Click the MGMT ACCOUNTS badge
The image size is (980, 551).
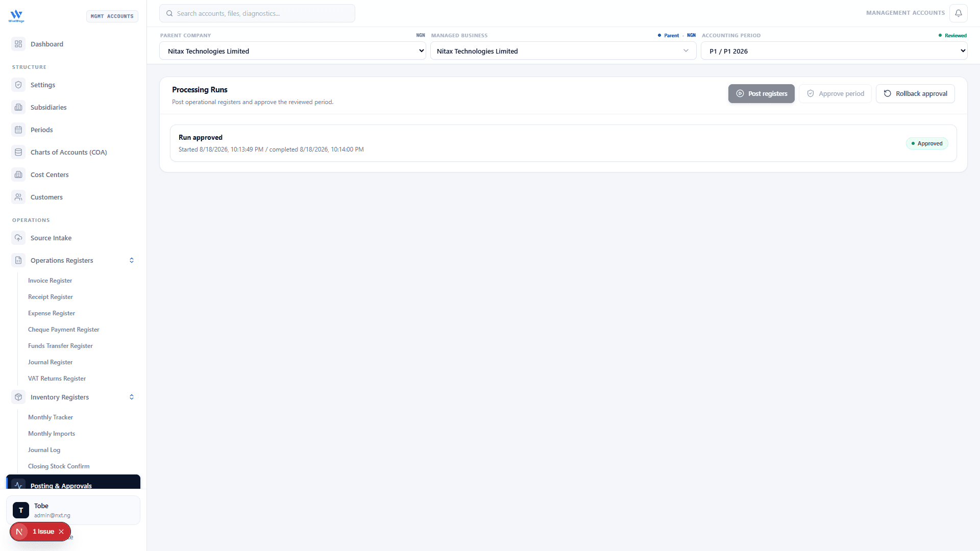(x=112, y=16)
